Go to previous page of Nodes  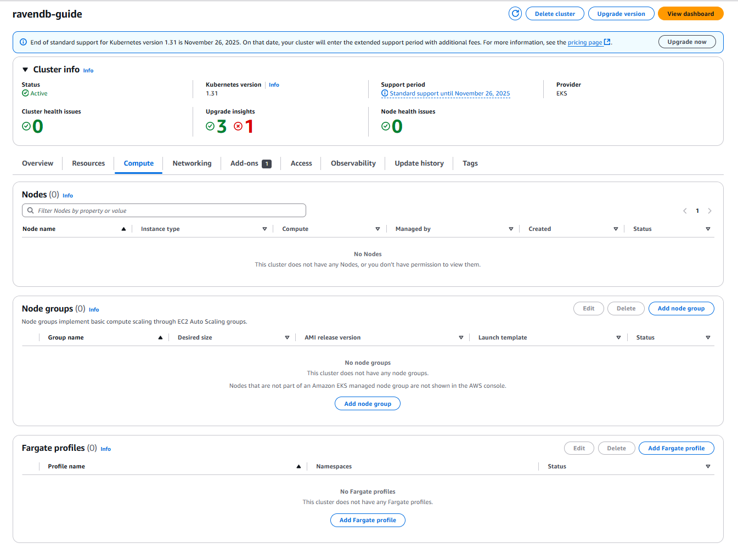pyautogui.click(x=685, y=211)
